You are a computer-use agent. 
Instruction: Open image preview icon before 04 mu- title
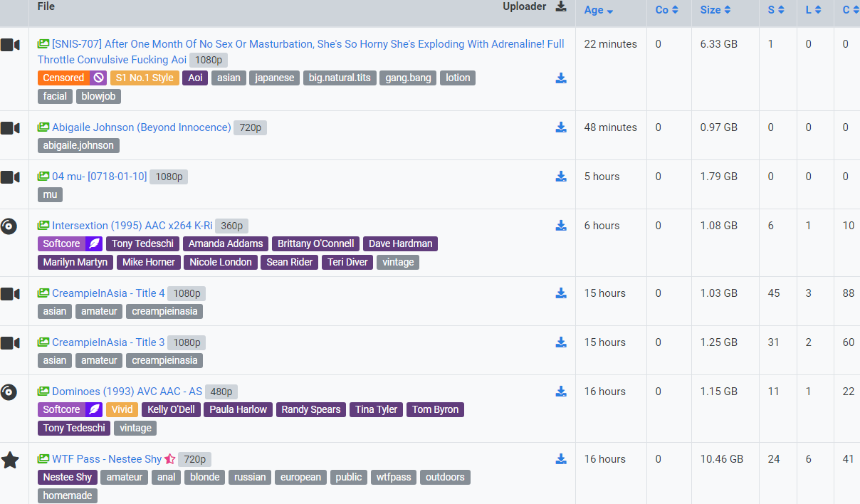pyautogui.click(x=43, y=177)
